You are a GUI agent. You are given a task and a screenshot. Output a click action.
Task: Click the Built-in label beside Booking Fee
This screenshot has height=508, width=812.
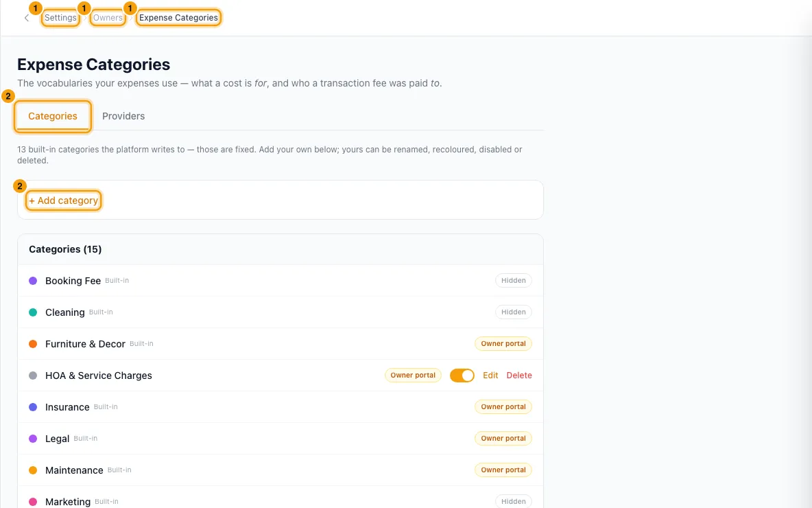tap(117, 281)
